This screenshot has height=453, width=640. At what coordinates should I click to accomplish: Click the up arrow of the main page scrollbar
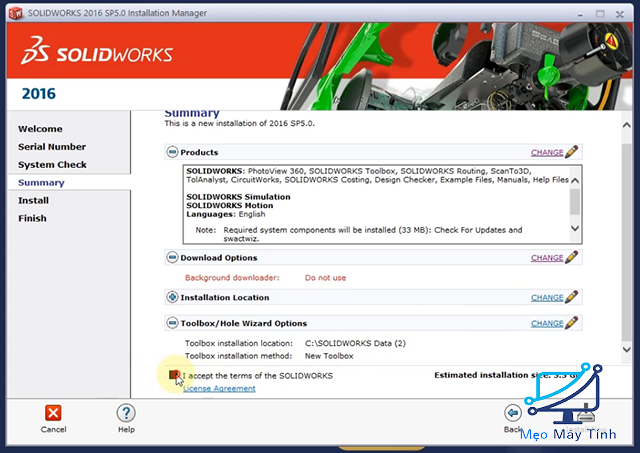(x=627, y=125)
